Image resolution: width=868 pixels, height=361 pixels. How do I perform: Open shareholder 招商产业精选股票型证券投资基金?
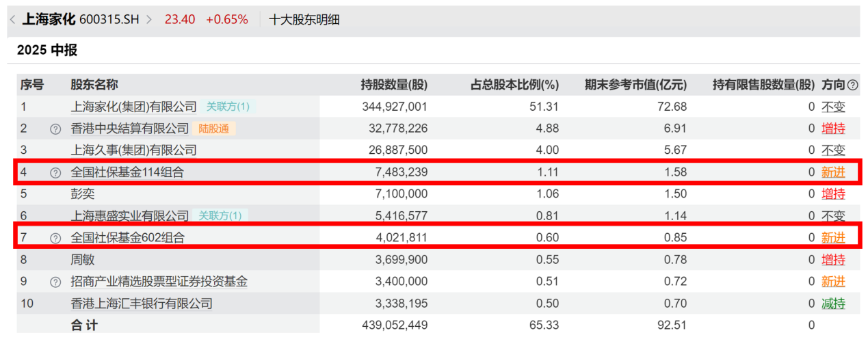(x=159, y=282)
